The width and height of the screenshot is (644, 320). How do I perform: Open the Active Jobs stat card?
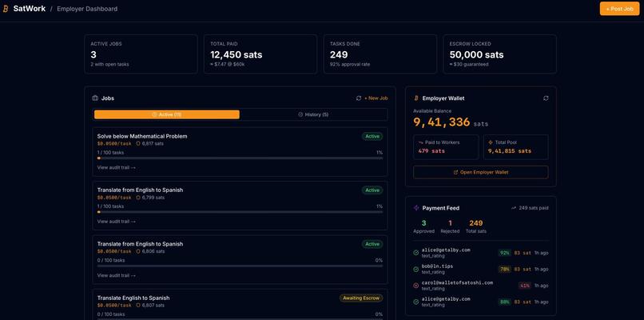point(141,54)
